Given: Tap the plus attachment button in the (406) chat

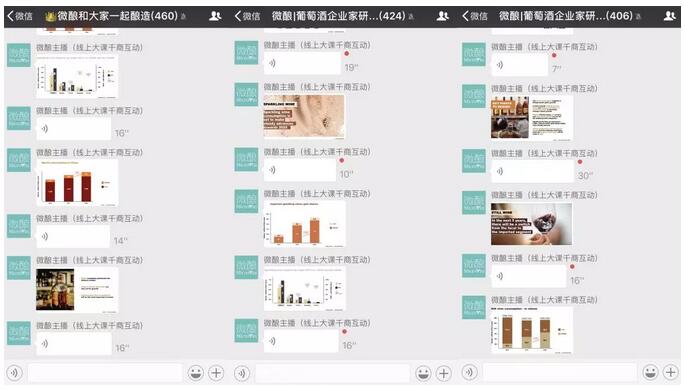Looking at the screenshot, I should [671, 373].
